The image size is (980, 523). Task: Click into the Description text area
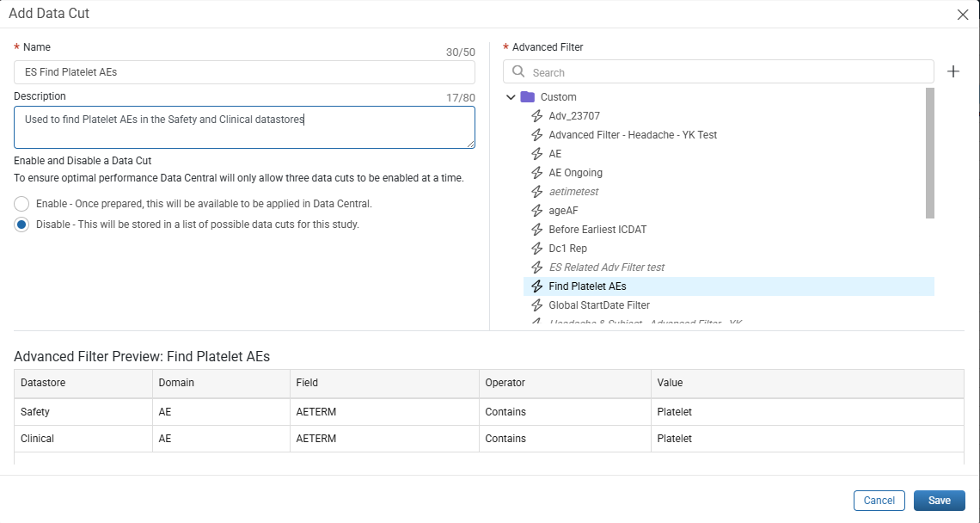(244, 127)
